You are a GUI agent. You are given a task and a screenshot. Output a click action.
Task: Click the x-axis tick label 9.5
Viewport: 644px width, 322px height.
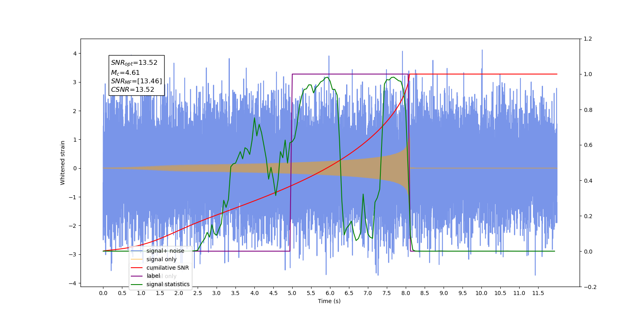click(462, 293)
